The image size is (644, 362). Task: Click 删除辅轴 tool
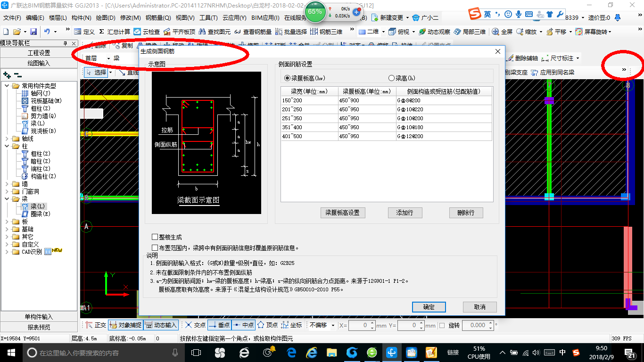522,58
